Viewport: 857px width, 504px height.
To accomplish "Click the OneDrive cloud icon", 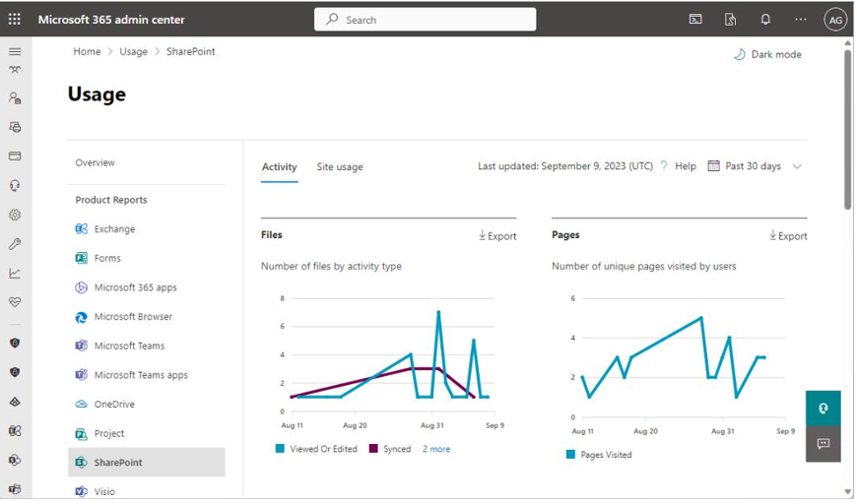I will pyautogui.click(x=82, y=404).
